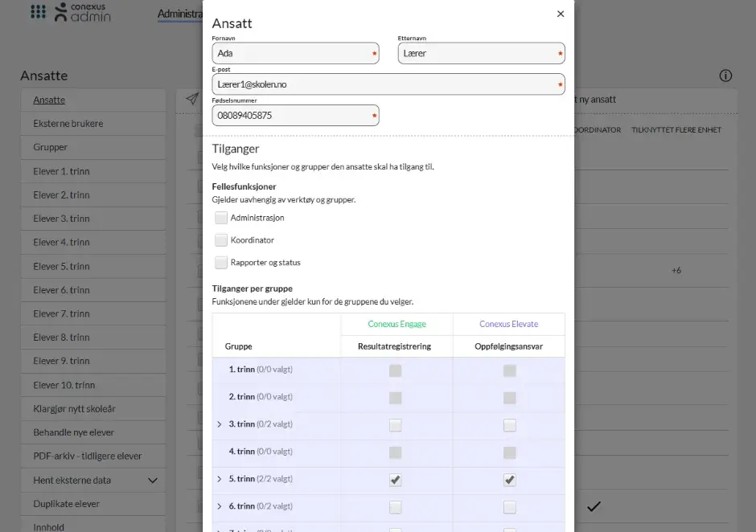Open the app launcher grid icon
The height and width of the screenshot is (532, 756).
(x=38, y=11)
